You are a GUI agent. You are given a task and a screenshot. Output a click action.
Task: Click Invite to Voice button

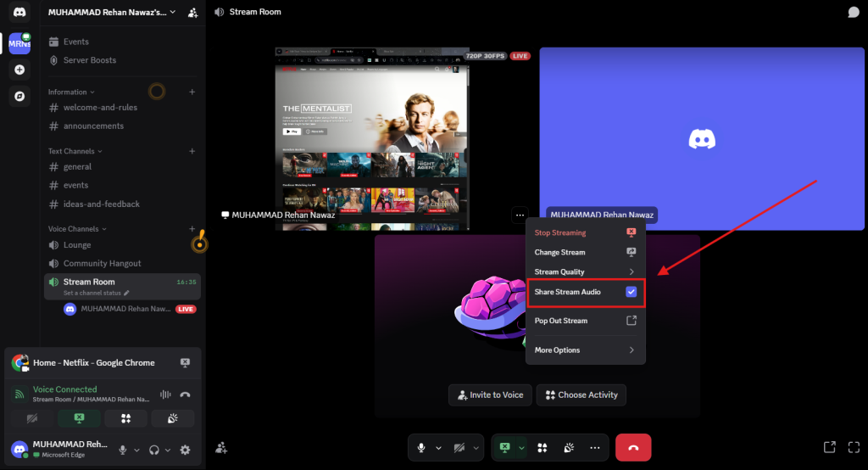490,394
